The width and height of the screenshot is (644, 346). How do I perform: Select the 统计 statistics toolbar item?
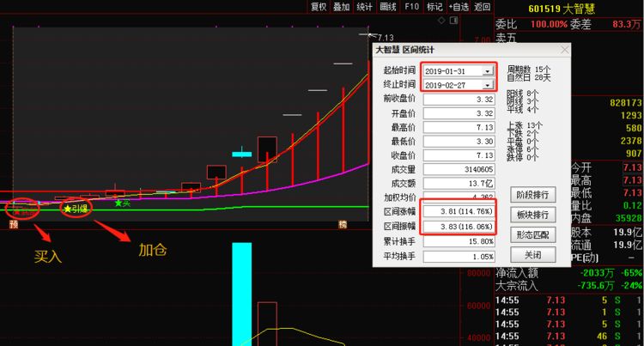point(364,7)
